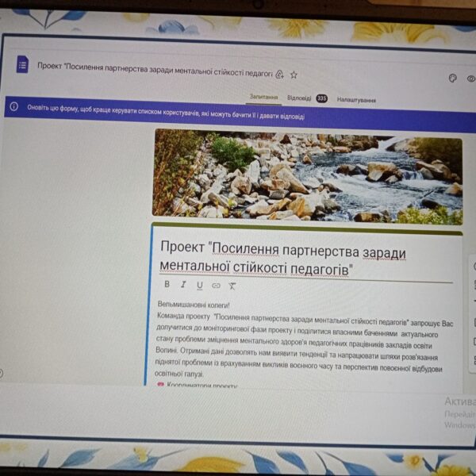Toggle bold formatting in the title toolbar
Viewport: 476px width, 476px height.
[167, 284]
